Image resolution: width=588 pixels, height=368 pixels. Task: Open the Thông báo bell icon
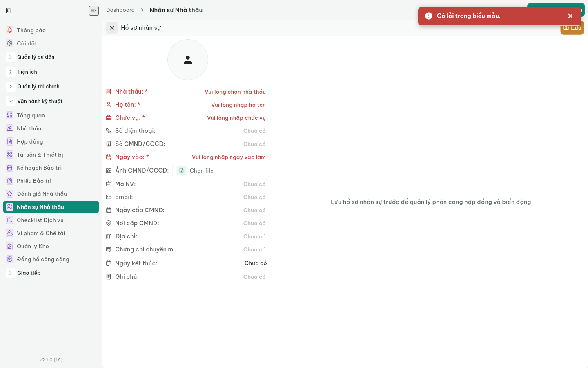[x=10, y=30]
